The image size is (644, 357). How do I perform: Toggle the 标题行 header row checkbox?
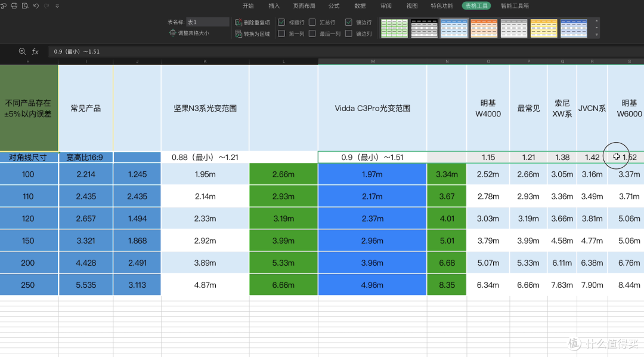pos(281,22)
